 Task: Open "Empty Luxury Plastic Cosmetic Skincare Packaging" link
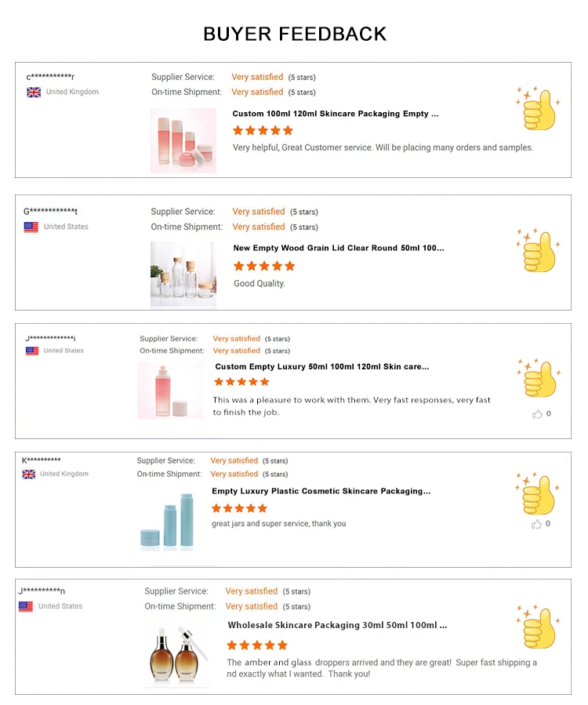(x=321, y=492)
